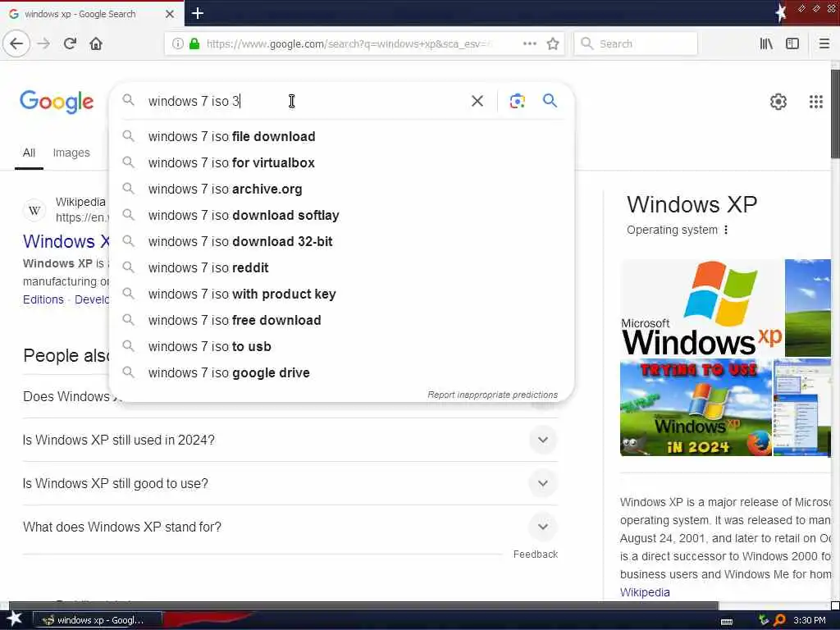The height and width of the screenshot is (630, 840).
Task: Click the 3:30 PM taskbar clock
Action: click(809, 620)
